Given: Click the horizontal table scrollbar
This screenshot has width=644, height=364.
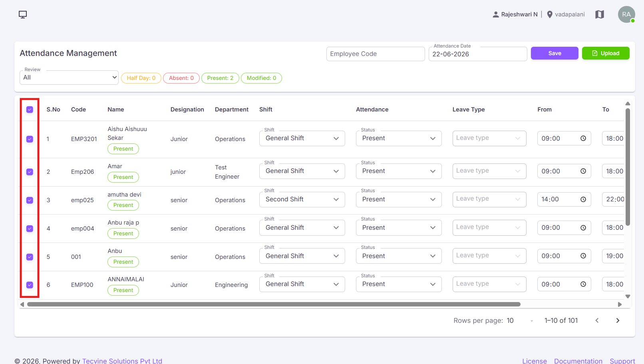Looking at the screenshot, I should 274,304.
